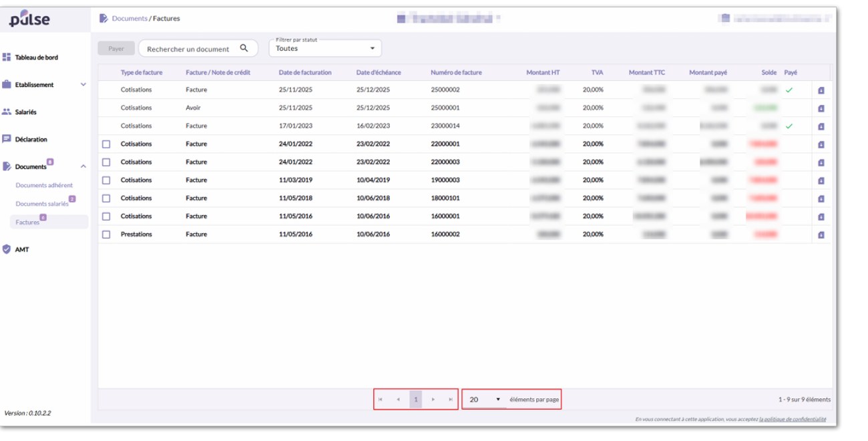
Task: Select page 1 in the pagination
Action: tap(415, 400)
